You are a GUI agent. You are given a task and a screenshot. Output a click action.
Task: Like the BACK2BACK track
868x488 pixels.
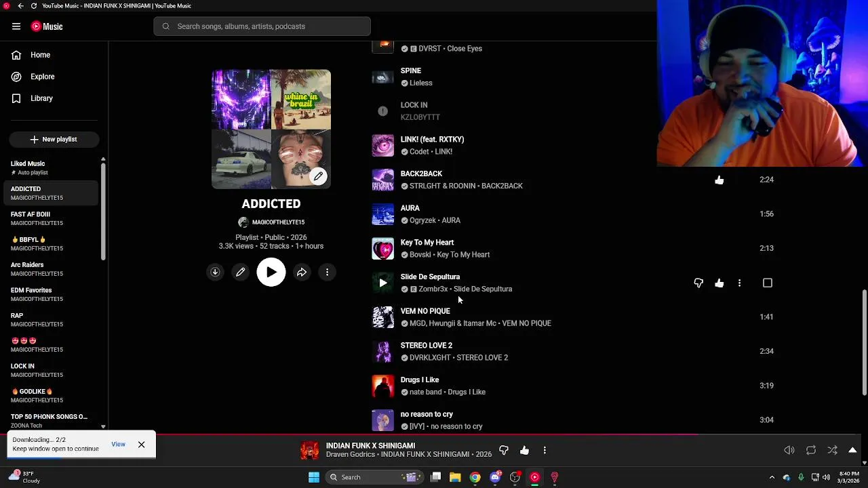tap(719, 180)
